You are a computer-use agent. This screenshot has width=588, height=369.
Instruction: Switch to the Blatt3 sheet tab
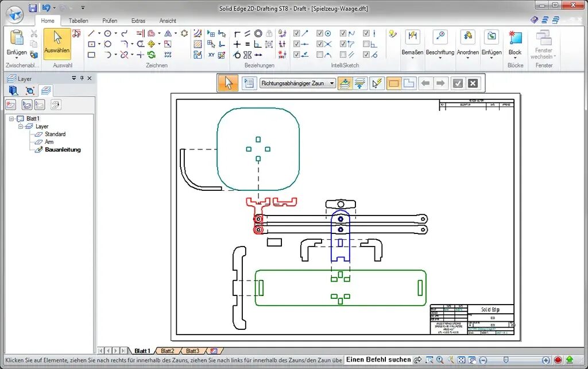click(x=192, y=351)
